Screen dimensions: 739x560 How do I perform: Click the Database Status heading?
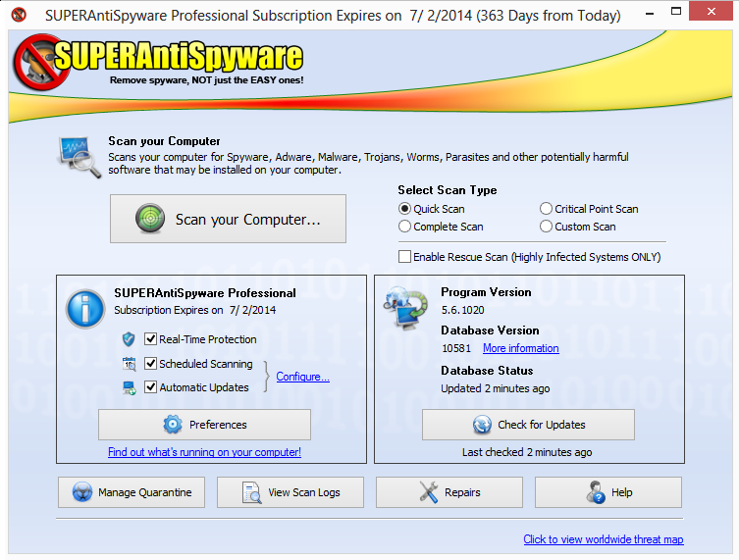point(487,371)
